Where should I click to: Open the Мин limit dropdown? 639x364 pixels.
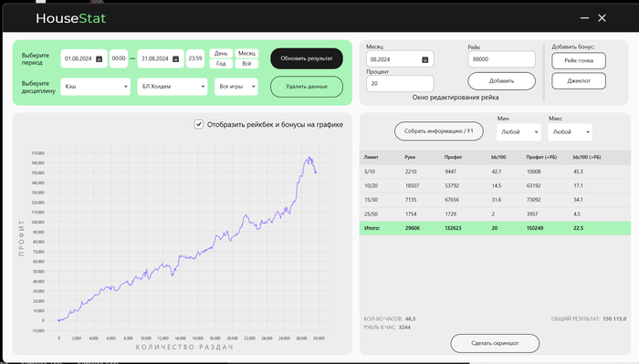[519, 132]
